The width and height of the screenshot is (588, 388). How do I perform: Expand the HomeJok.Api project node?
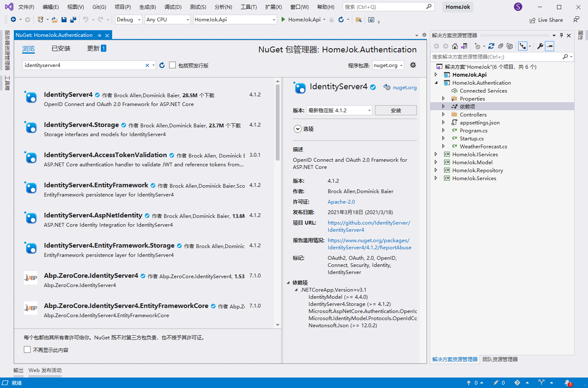point(436,75)
